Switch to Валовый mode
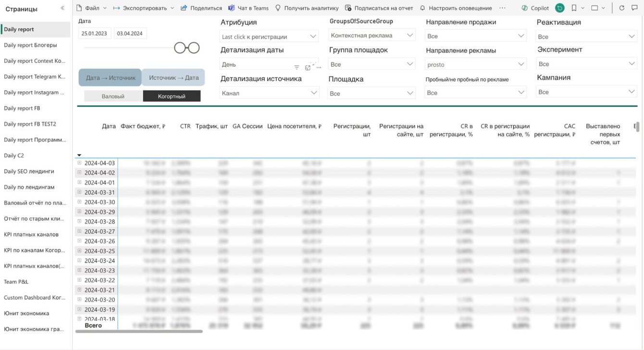644x350 pixels. tap(113, 97)
